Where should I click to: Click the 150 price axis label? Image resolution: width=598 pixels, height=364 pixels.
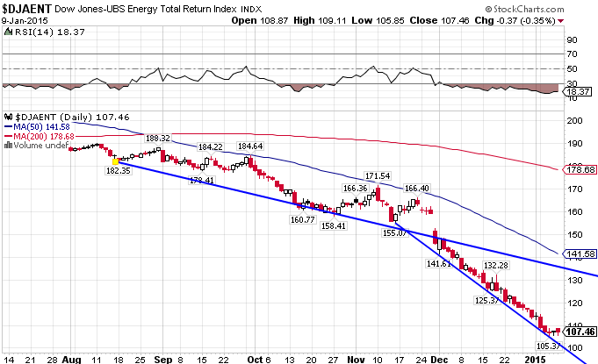575,235
